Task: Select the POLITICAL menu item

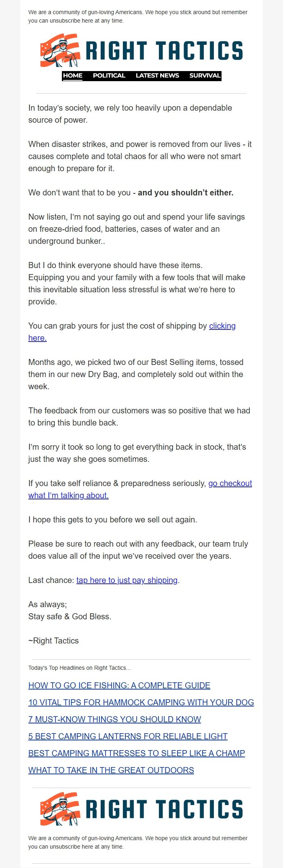Action: (109, 75)
